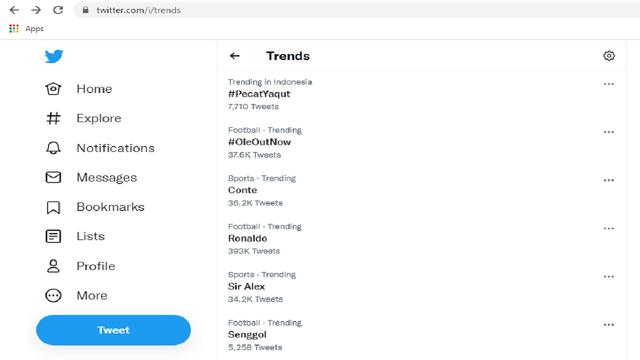Viewport: 640px width, 360px height.
Task: Open more options for #PecatYaqut trend
Action: pos(609,84)
